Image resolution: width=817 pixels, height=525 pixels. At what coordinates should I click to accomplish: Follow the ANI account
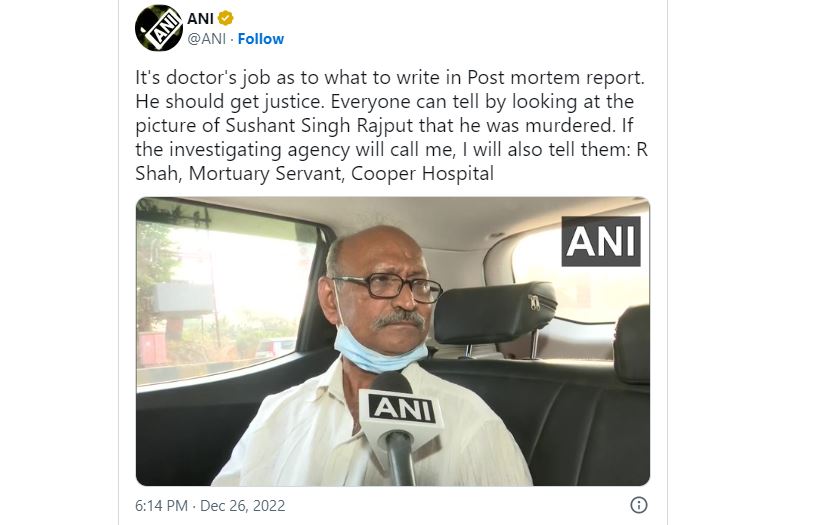261,39
